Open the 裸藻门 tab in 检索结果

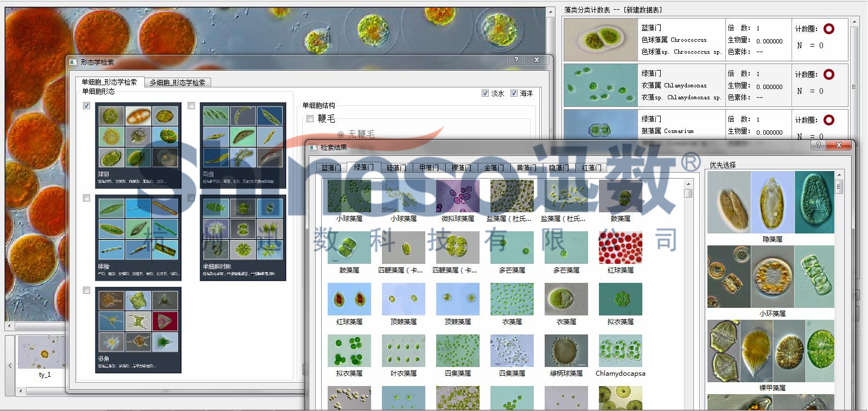click(x=462, y=168)
